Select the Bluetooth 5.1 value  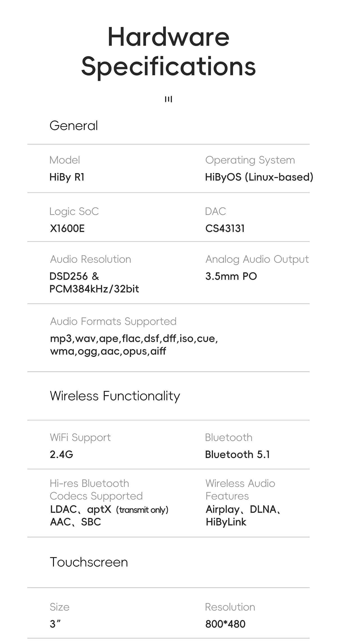pyautogui.click(x=237, y=454)
